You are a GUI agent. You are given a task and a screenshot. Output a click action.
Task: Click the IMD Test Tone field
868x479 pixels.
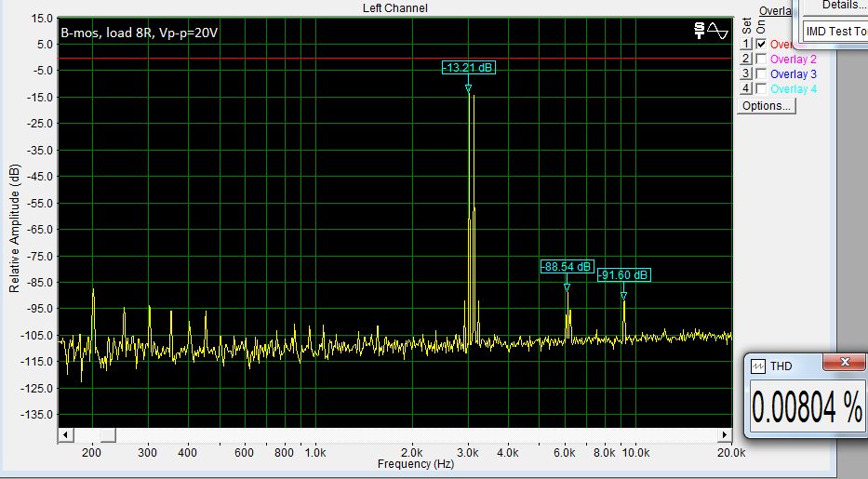pos(835,31)
